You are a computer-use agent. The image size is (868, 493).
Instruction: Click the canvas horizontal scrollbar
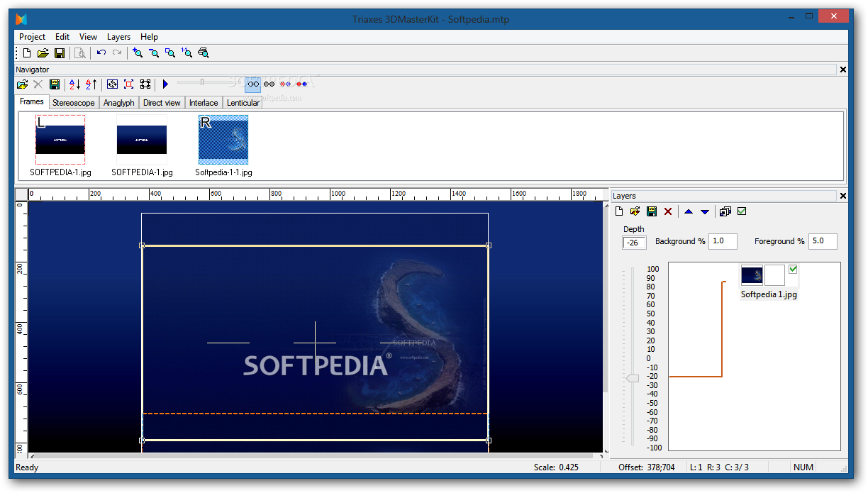[315, 456]
